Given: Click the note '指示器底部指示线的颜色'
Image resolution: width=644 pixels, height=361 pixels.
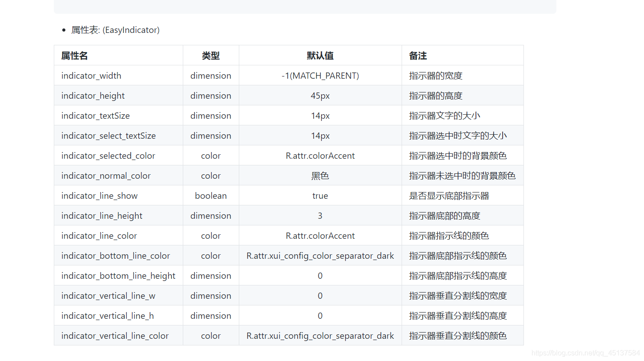Looking at the screenshot, I should [x=458, y=256].
